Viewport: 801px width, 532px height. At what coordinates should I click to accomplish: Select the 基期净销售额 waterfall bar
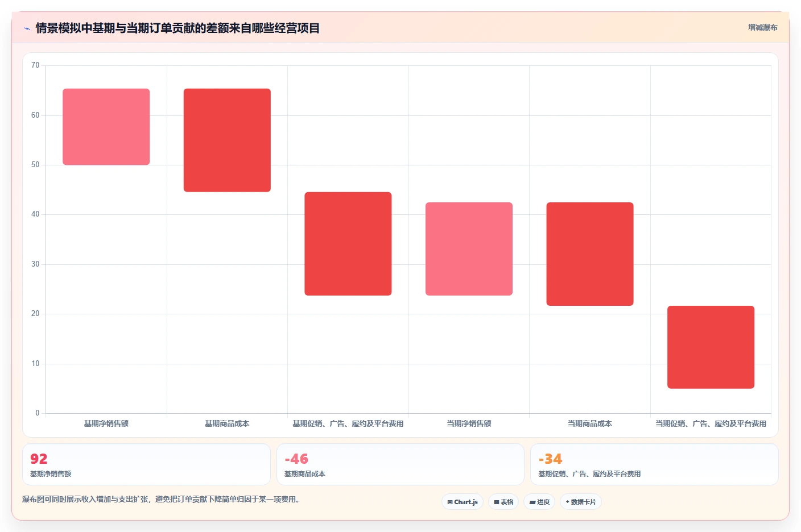coord(106,127)
